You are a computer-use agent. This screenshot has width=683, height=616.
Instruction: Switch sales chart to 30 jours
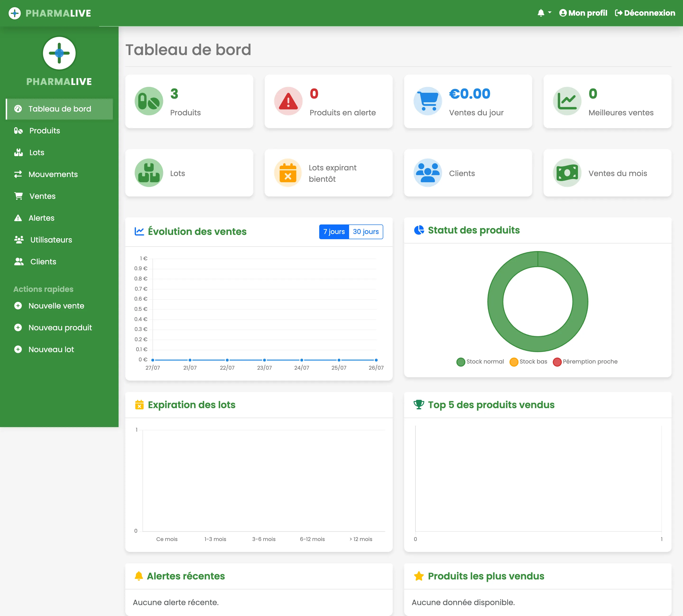366,232
